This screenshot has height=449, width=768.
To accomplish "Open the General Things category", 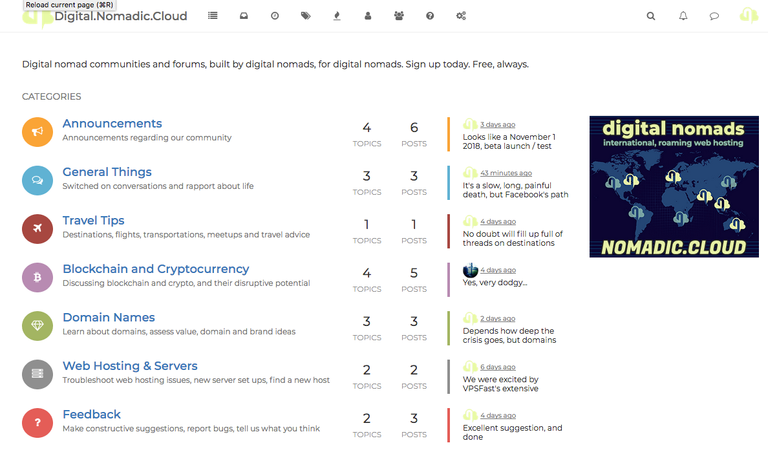I will 107,172.
